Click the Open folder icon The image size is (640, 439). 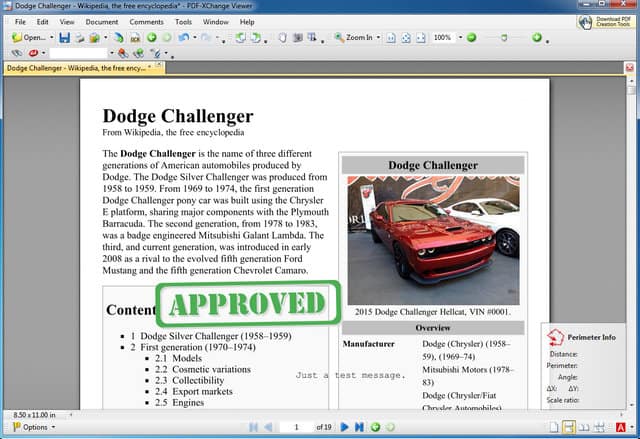16,38
